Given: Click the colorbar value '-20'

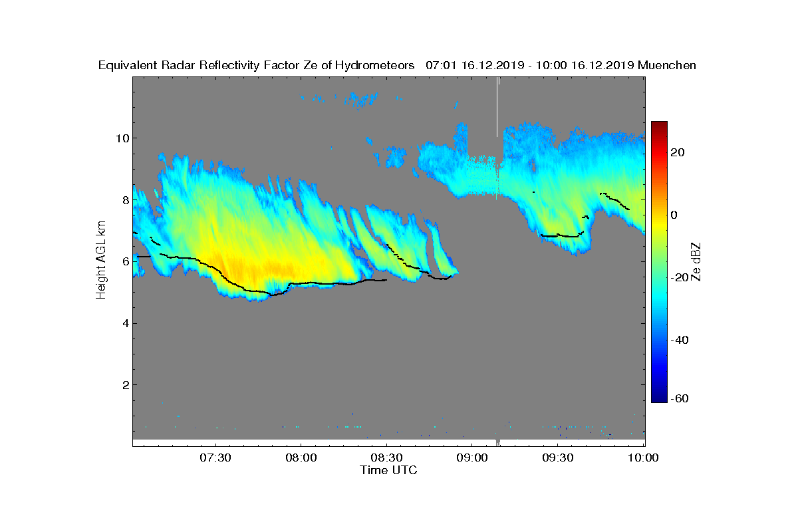Looking at the screenshot, I should point(679,277).
